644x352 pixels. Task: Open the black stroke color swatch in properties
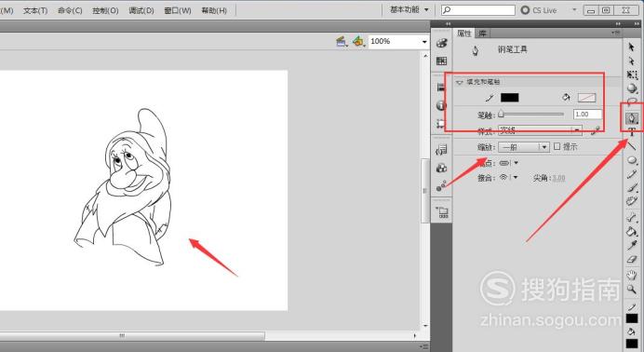coord(509,98)
